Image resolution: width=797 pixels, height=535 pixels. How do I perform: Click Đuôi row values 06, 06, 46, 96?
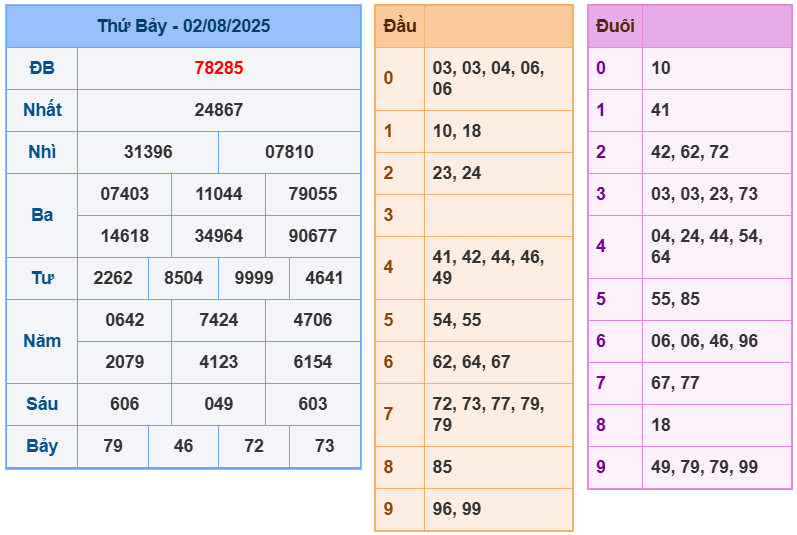click(x=705, y=341)
